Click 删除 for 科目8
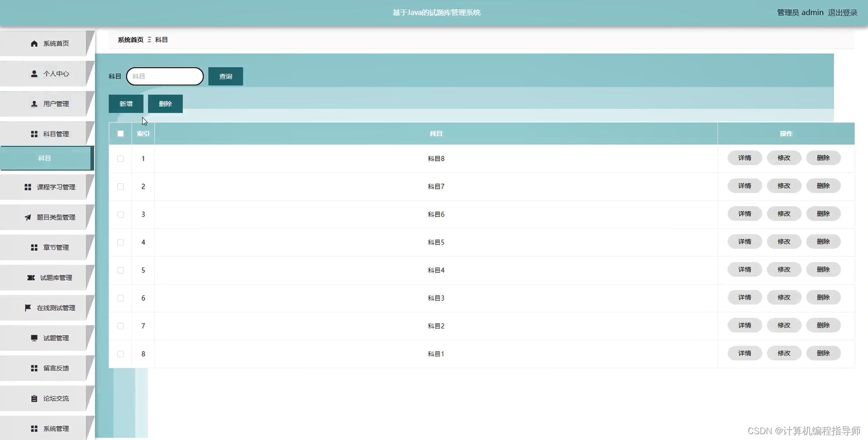 coord(824,158)
